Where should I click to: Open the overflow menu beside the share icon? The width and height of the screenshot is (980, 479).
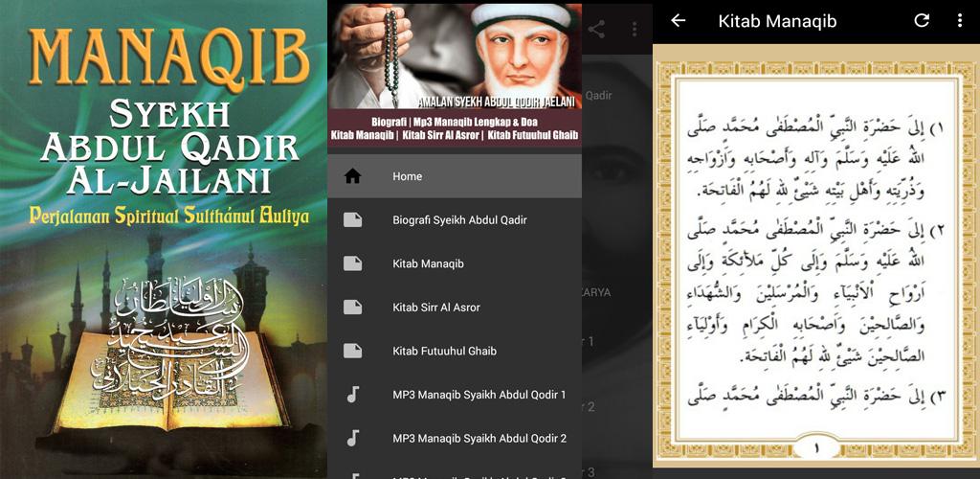pyautogui.click(x=635, y=29)
